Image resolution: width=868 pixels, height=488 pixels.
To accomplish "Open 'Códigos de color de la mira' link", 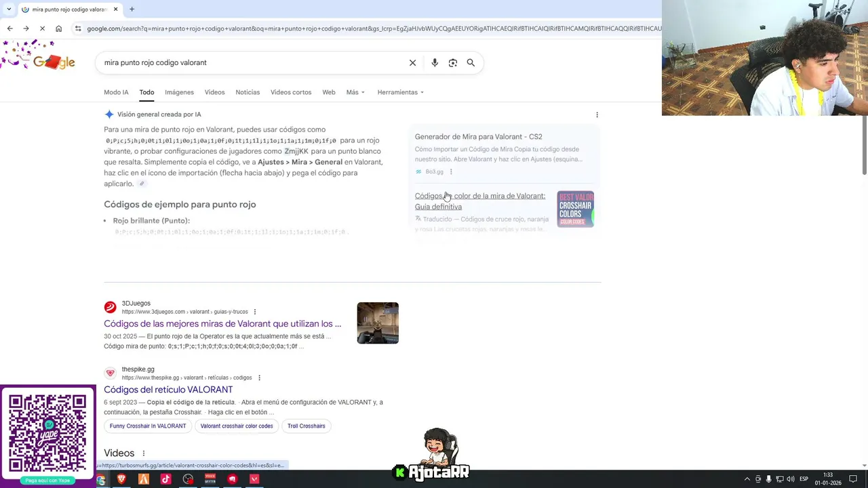I will click(x=480, y=201).
